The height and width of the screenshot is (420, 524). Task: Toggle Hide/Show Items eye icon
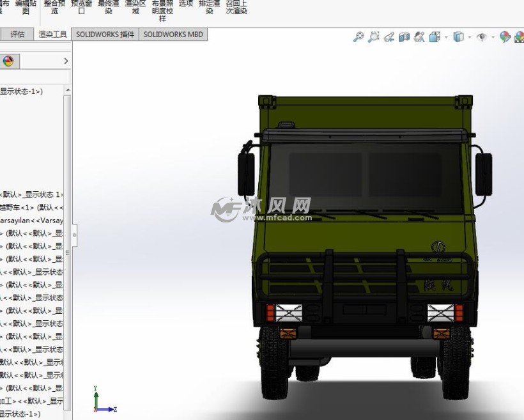pyautogui.click(x=481, y=37)
